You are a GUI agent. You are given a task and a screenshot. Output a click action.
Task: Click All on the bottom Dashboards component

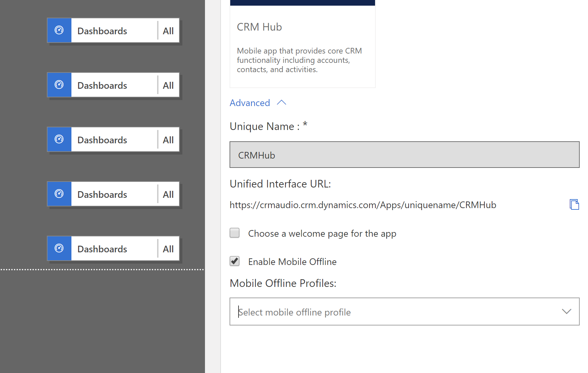coord(168,248)
